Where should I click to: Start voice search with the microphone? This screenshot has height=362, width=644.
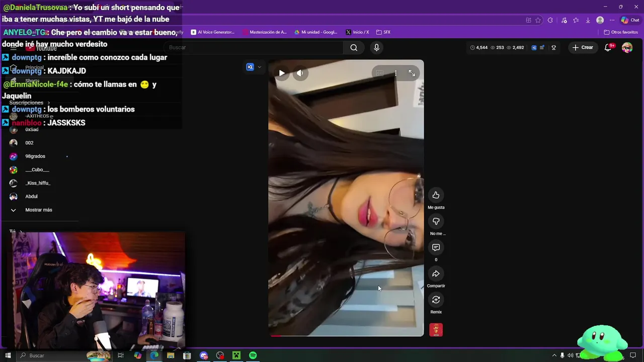376,47
